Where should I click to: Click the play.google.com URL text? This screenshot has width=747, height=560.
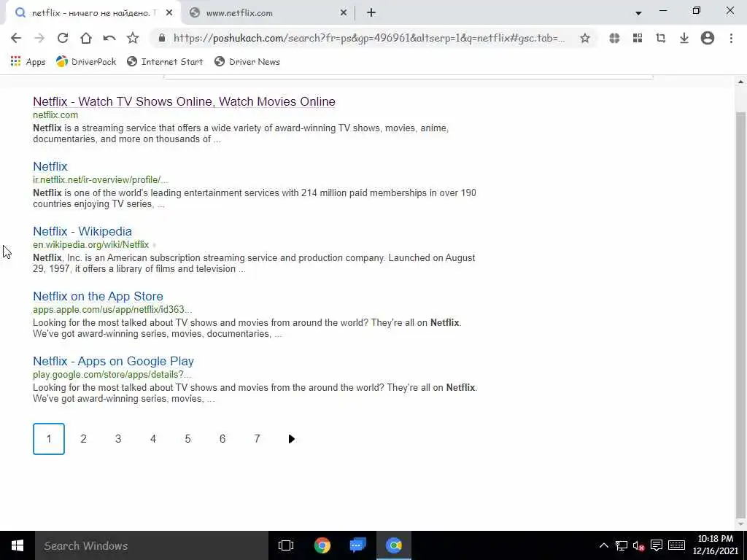pyautogui.click(x=112, y=374)
